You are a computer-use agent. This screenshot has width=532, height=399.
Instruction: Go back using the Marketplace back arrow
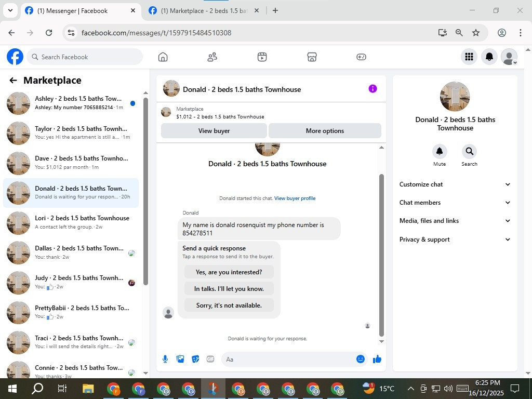pos(13,81)
